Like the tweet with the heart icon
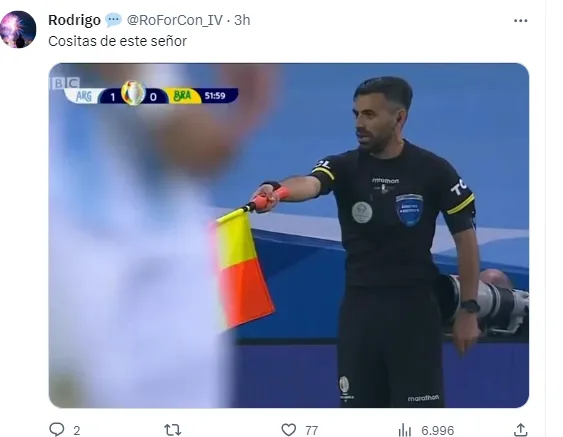Viewport: 563px width, 437px height. (x=289, y=429)
